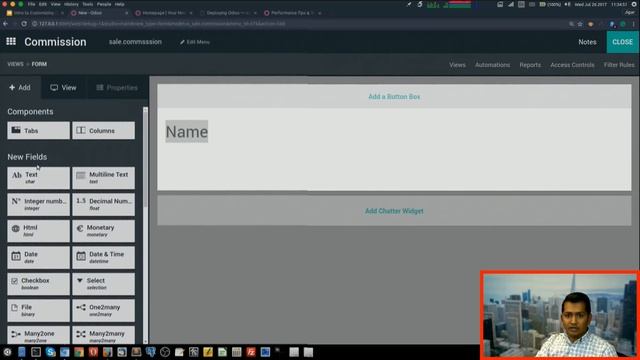The image size is (640, 360).
Task: Pick the Integer number field
Action: coord(38,204)
